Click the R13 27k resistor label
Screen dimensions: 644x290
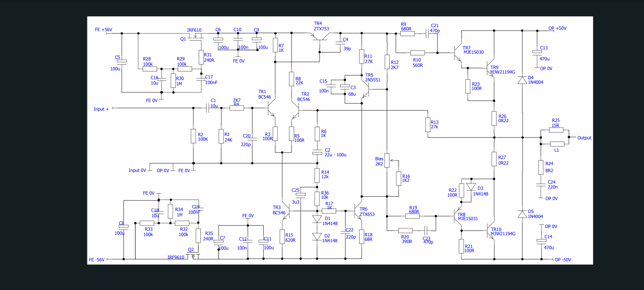click(x=435, y=125)
